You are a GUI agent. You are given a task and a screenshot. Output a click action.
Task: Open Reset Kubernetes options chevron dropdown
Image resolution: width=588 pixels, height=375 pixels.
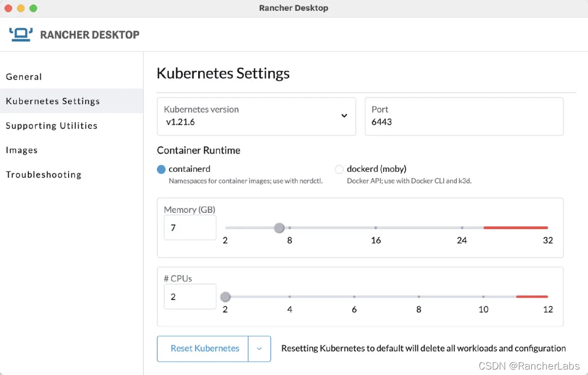click(x=260, y=349)
